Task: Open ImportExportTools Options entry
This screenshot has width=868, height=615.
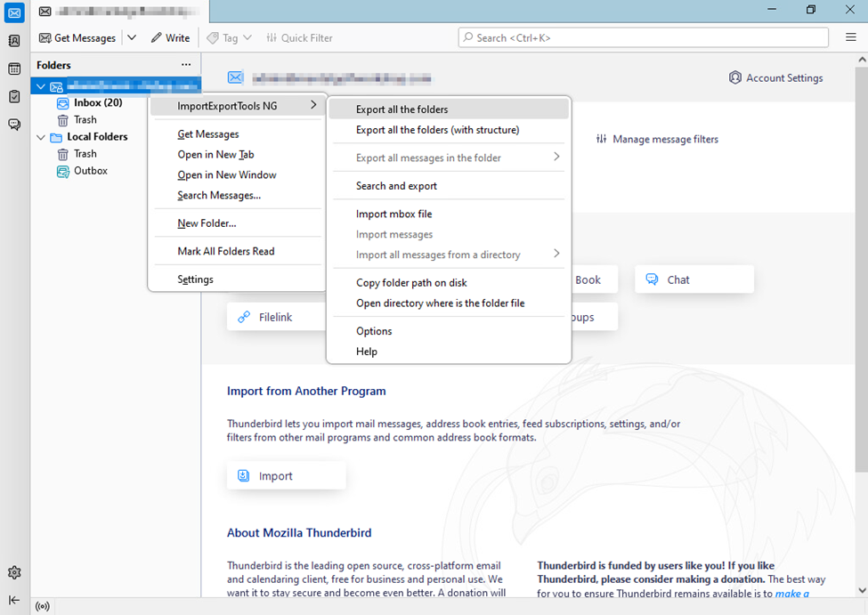Action: click(449, 331)
